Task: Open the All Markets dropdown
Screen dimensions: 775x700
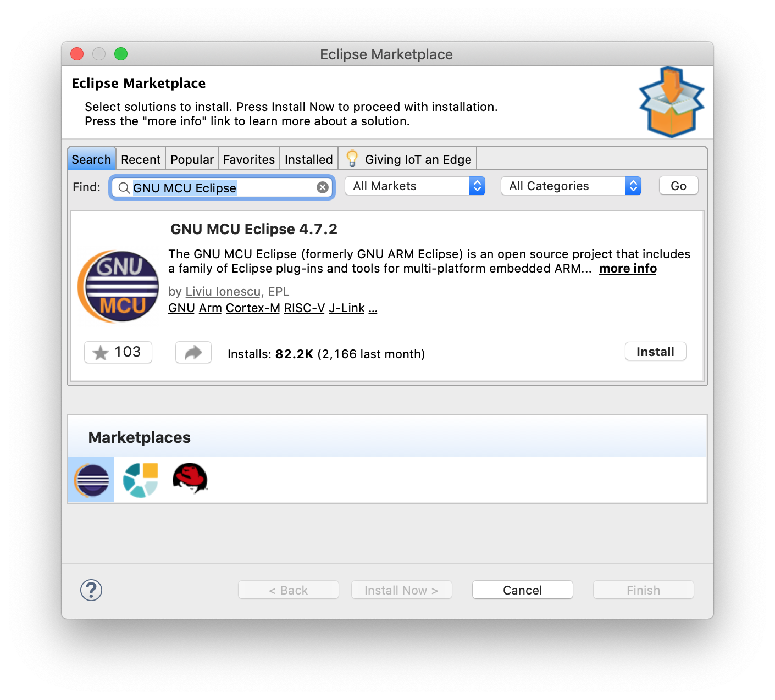Action: point(415,186)
